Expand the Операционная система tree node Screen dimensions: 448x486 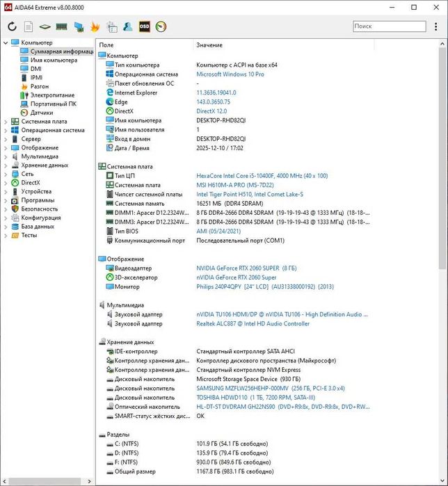[x=6, y=131]
